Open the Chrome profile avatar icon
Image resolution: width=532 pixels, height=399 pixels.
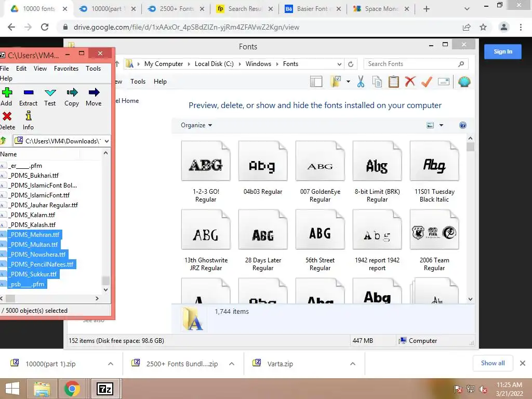click(504, 27)
